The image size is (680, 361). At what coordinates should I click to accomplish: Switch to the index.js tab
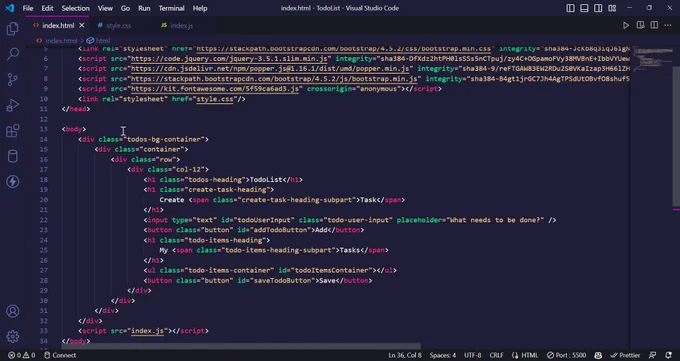point(177,26)
